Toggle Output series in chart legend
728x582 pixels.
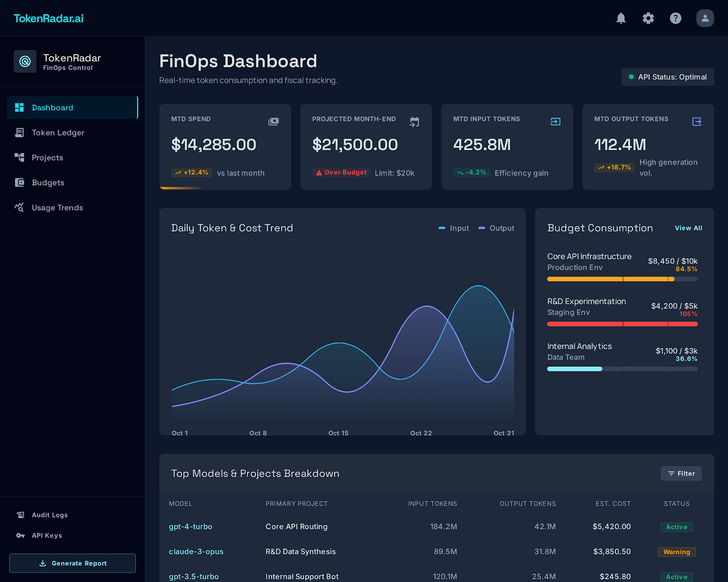coord(496,228)
